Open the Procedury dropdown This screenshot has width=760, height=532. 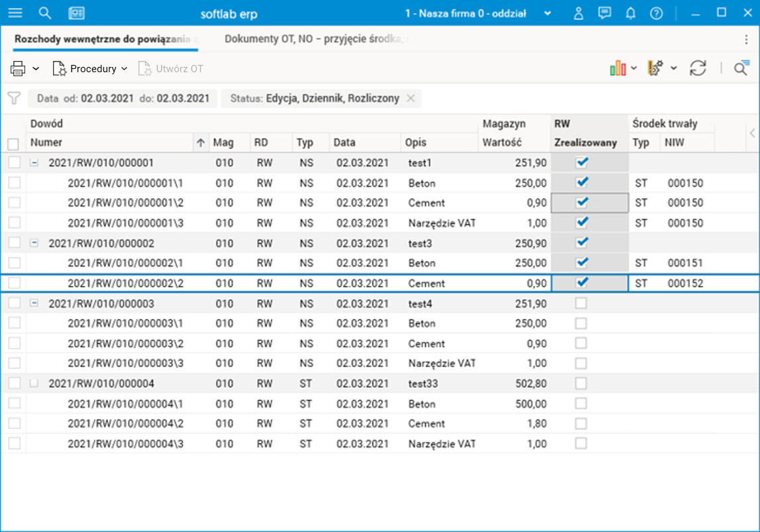pyautogui.click(x=91, y=69)
